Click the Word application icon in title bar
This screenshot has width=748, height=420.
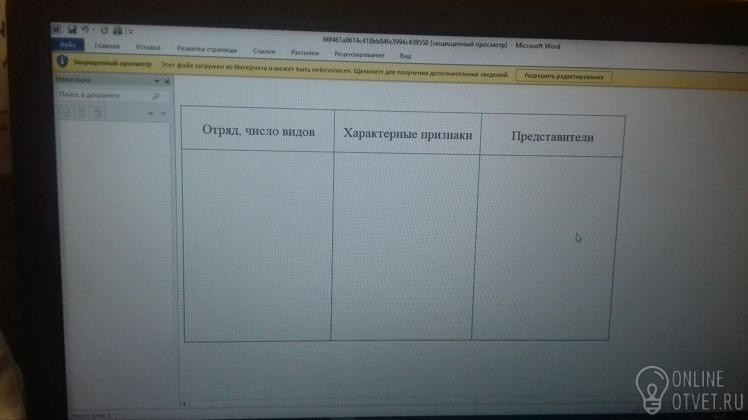click(56, 31)
